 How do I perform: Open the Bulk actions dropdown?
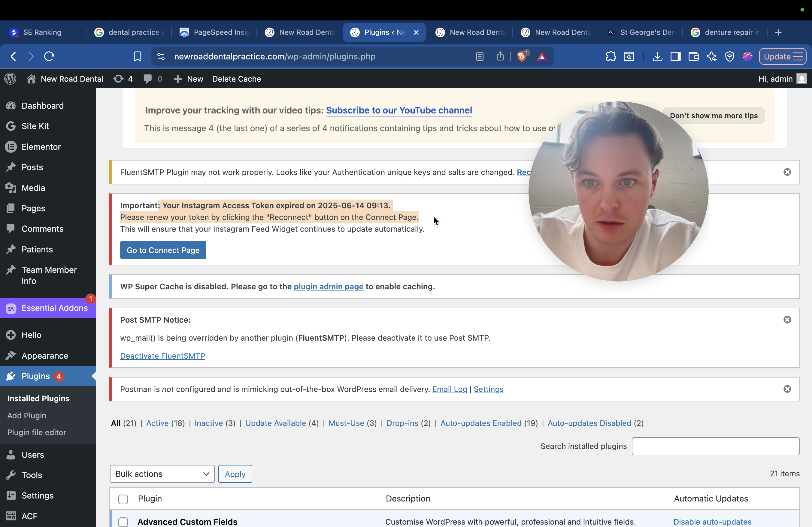tap(162, 474)
